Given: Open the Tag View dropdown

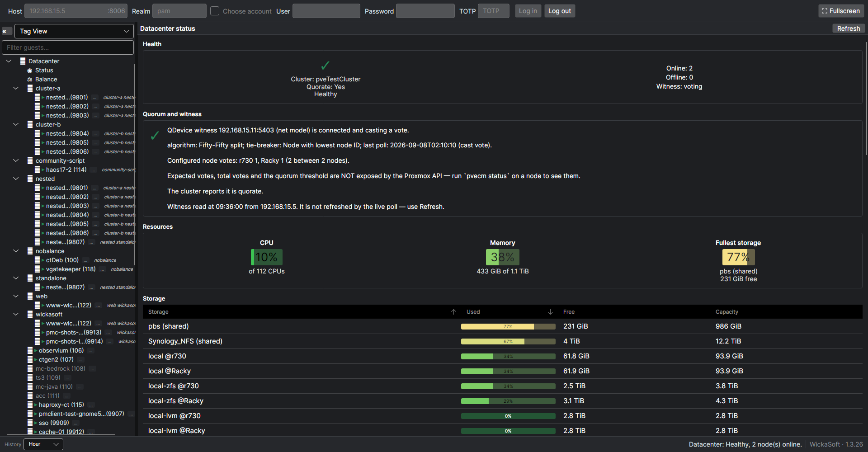Looking at the screenshot, I should pos(74,31).
